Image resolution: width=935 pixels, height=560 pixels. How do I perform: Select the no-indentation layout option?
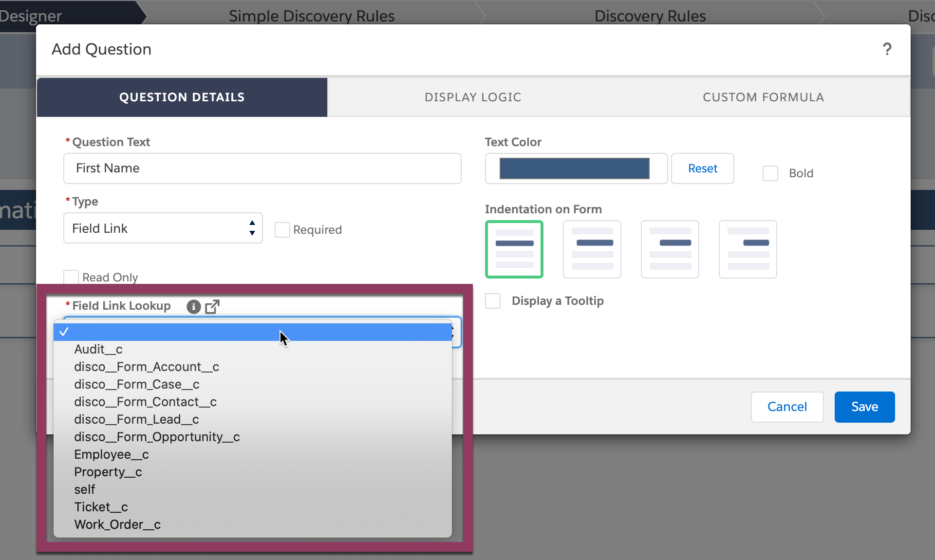[x=514, y=249]
